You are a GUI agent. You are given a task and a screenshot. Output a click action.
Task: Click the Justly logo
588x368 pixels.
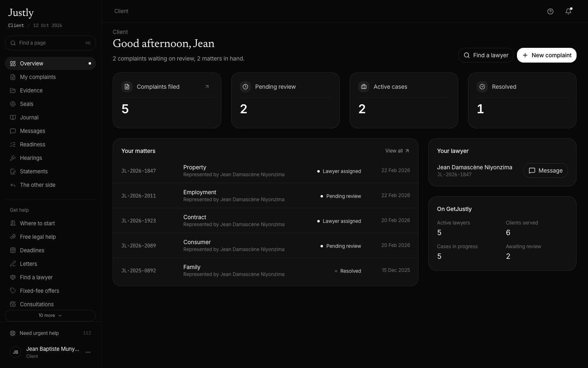pyautogui.click(x=21, y=13)
